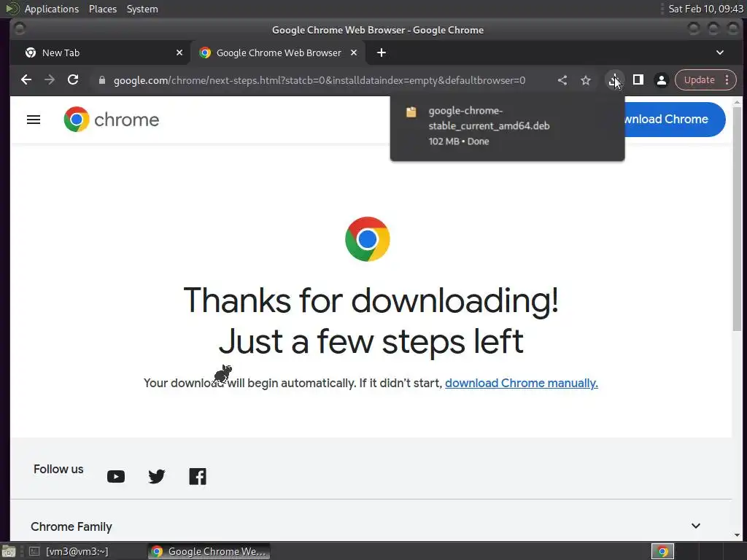Bookmark this page with the star icon
Viewport: 747px width, 560px height.
click(586, 80)
